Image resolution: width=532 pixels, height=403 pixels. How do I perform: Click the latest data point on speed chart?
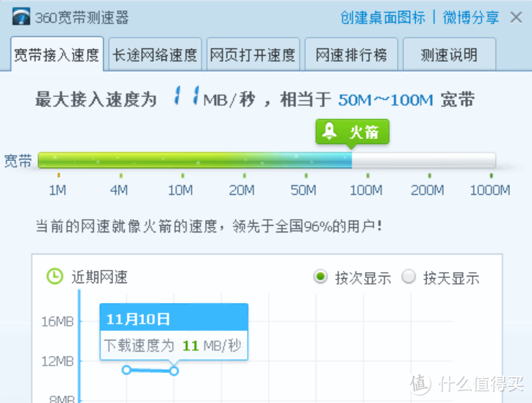[174, 370]
